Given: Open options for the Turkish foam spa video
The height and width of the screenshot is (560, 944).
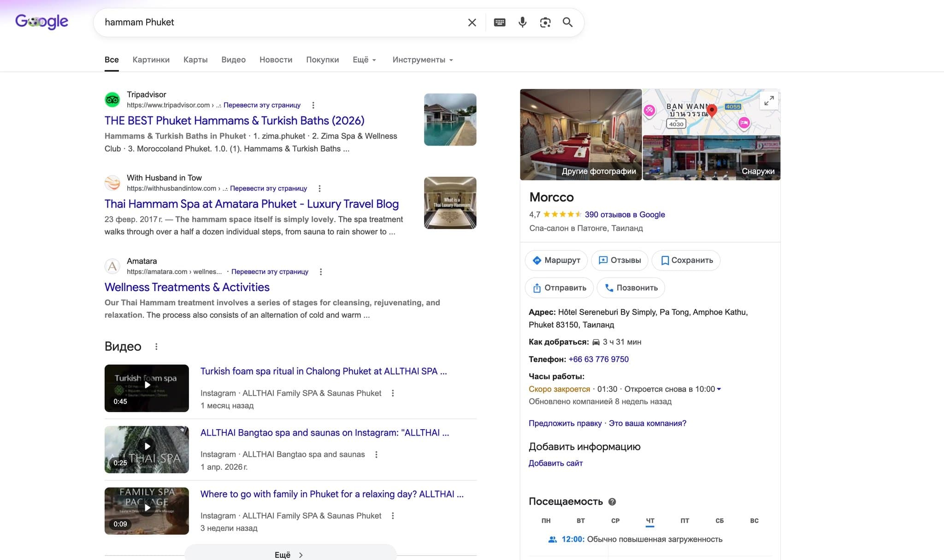Looking at the screenshot, I should tap(393, 393).
